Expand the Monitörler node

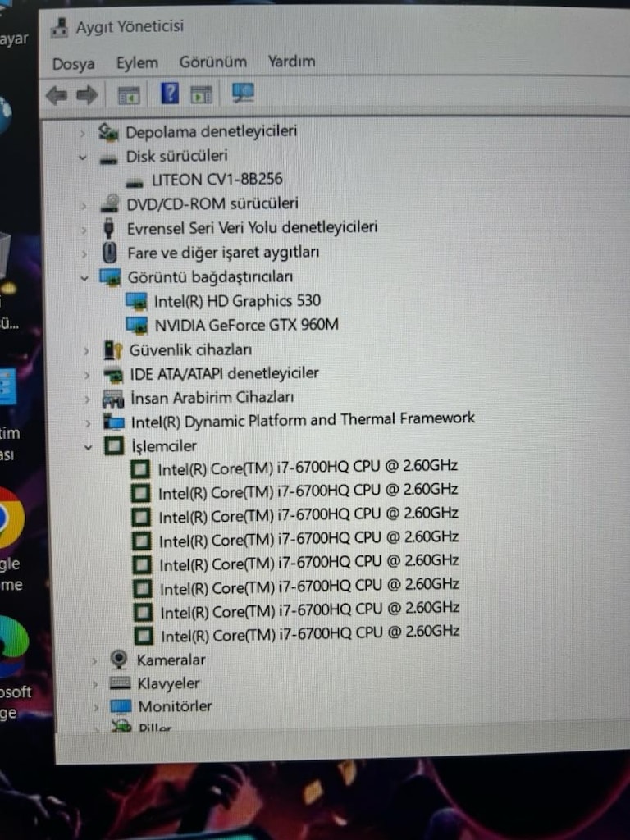[x=96, y=707]
